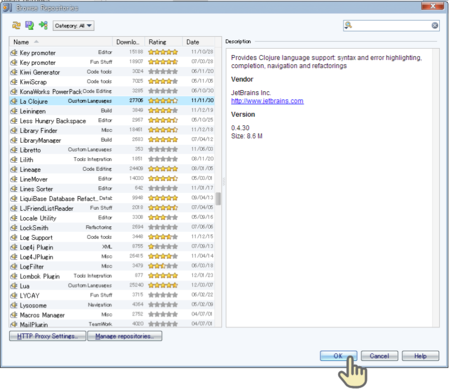The height and width of the screenshot is (389, 450).
Task: Click the plugin icon beside Library Finder
Action: click(14, 130)
